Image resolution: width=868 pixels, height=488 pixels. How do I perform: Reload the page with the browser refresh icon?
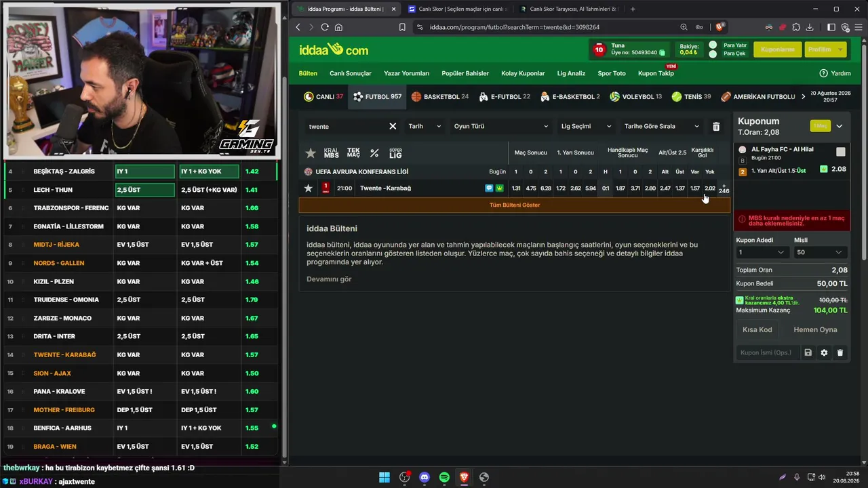click(x=325, y=27)
